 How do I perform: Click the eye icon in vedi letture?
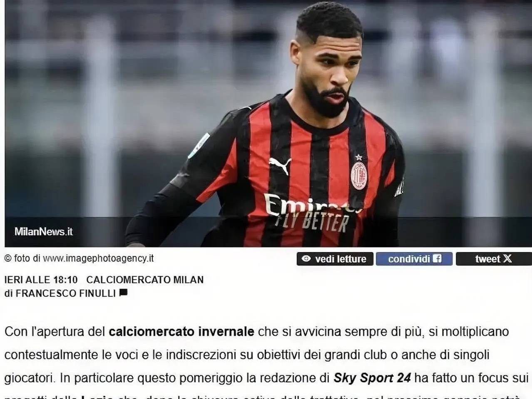pyautogui.click(x=306, y=259)
